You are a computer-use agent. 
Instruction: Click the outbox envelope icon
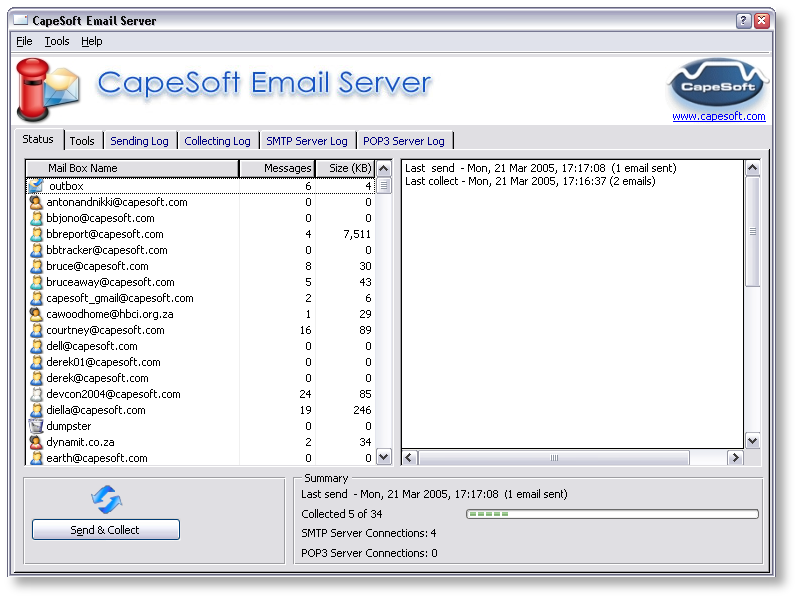click(x=36, y=186)
